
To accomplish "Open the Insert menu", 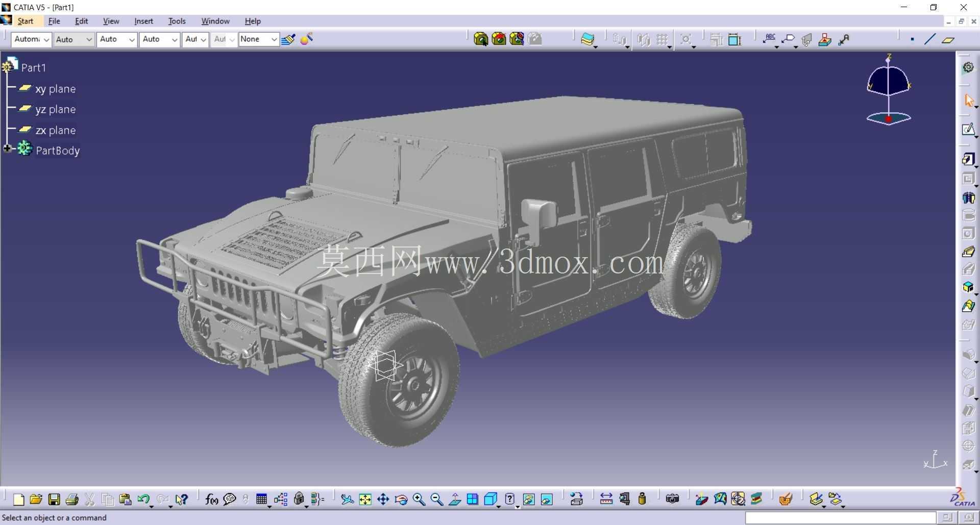I will pos(143,21).
